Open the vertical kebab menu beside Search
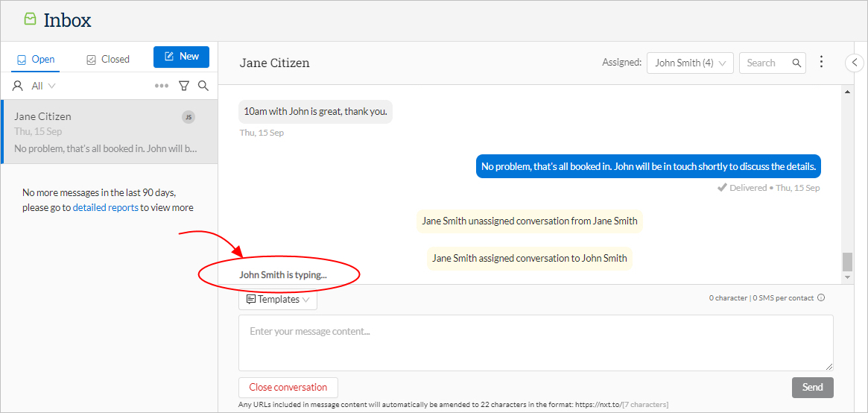The width and height of the screenshot is (868, 413). point(822,62)
